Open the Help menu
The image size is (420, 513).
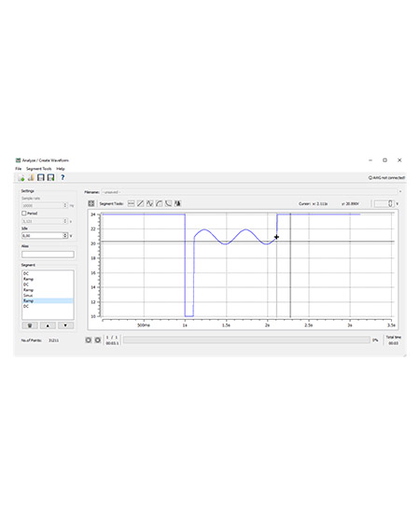(x=61, y=169)
